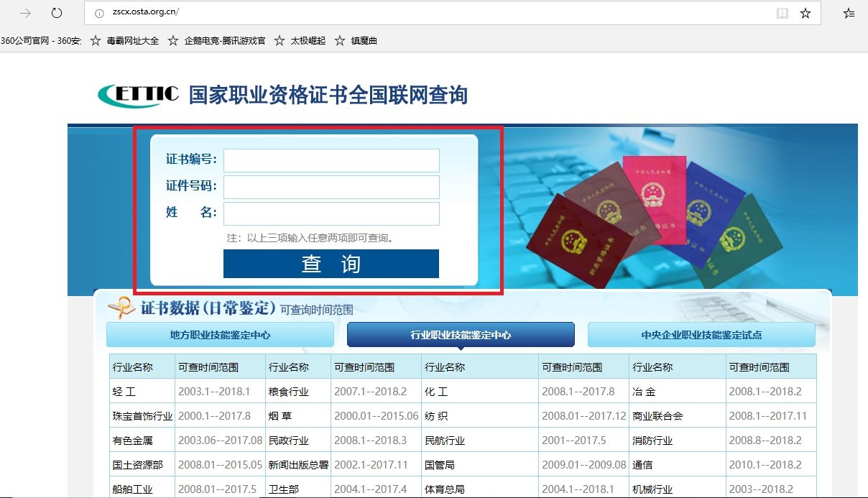Click the 证书编号 input field

tap(331, 160)
